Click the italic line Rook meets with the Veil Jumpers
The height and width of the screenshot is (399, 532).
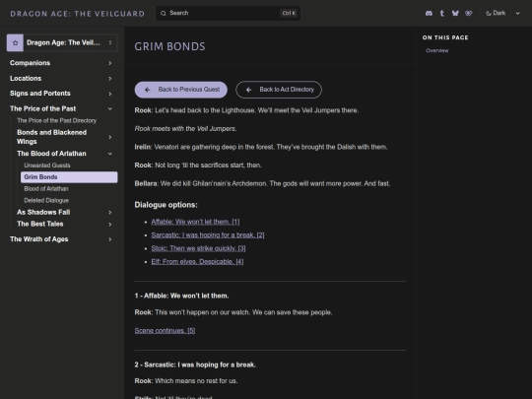(185, 129)
